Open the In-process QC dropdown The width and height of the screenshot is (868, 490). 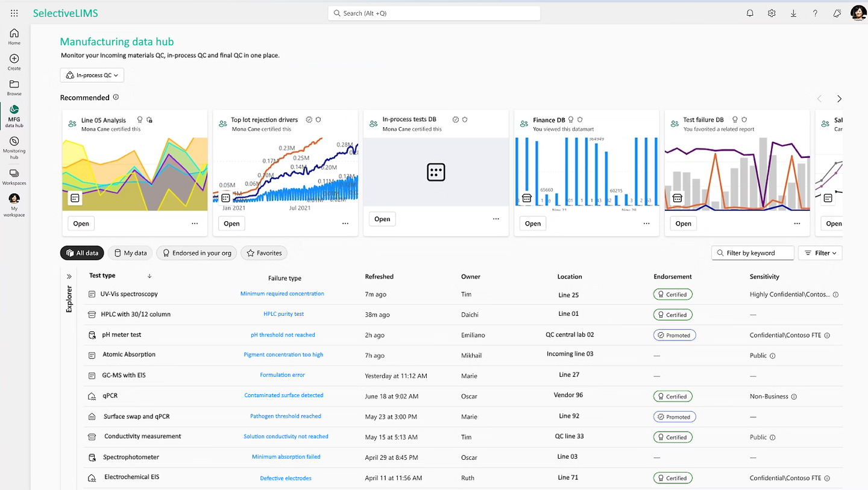click(92, 75)
